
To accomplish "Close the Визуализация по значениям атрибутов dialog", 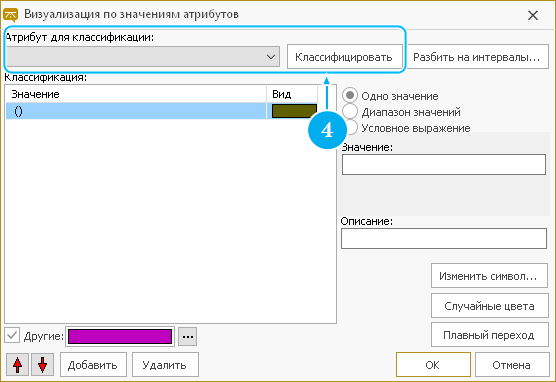I will 533,15.
